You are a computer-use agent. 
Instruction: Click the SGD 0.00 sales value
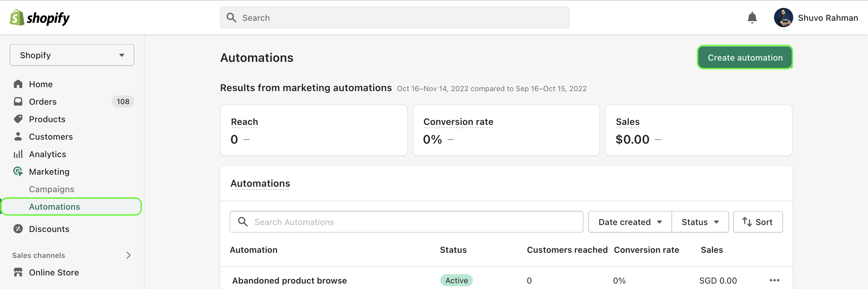click(x=718, y=280)
